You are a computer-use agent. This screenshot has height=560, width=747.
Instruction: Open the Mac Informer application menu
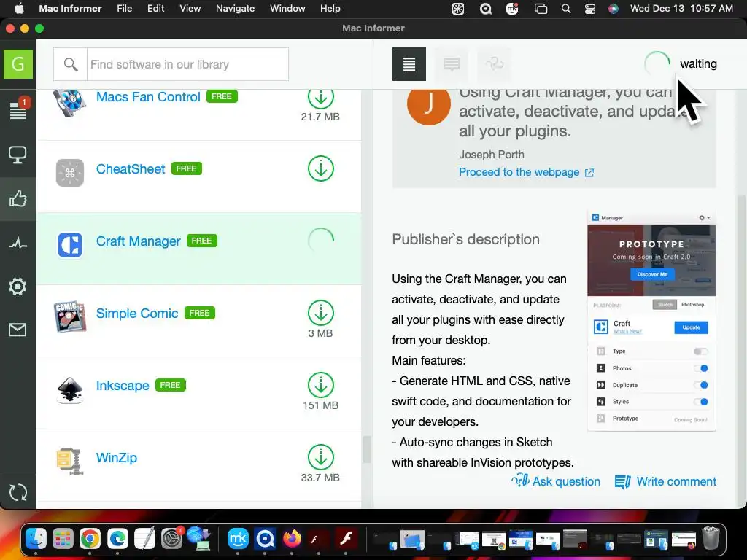click(x=70, y=9)
